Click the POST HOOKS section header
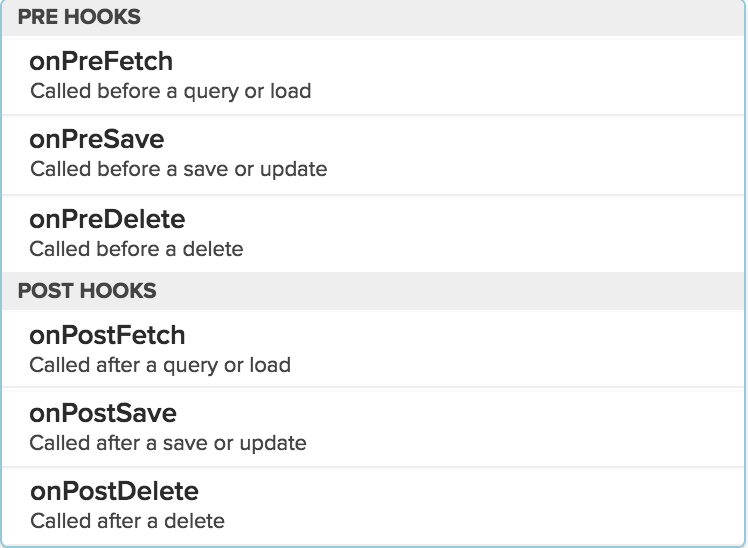The image size is (748, 548). tap(87, 291)
